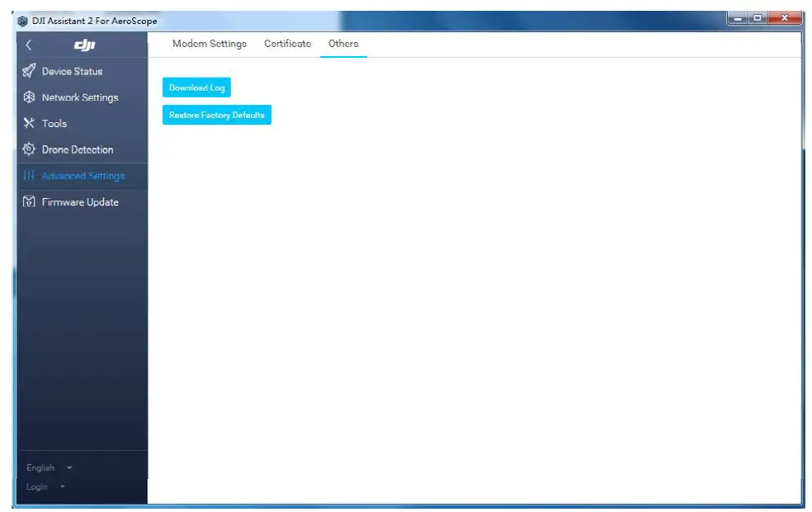Click the DJI logo in the sidebar
The height and width of the screenshot is (512, 812).
point(84,45)
